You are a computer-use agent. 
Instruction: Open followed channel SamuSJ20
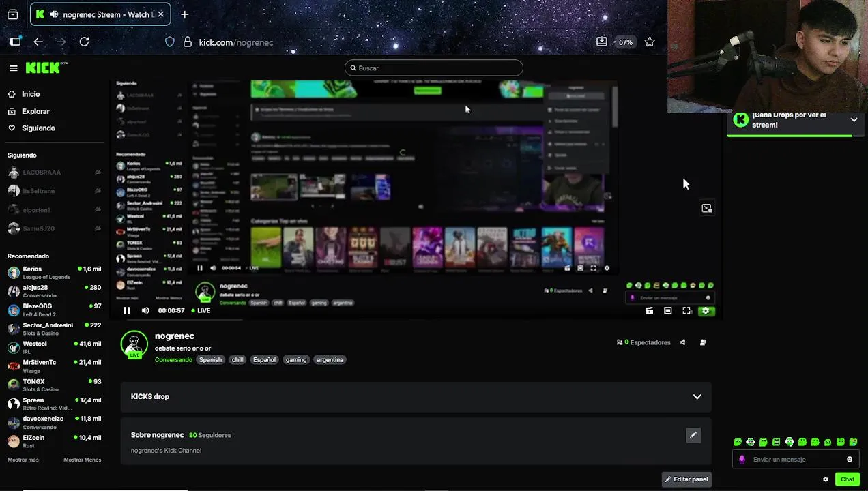[x=55, y=228]
